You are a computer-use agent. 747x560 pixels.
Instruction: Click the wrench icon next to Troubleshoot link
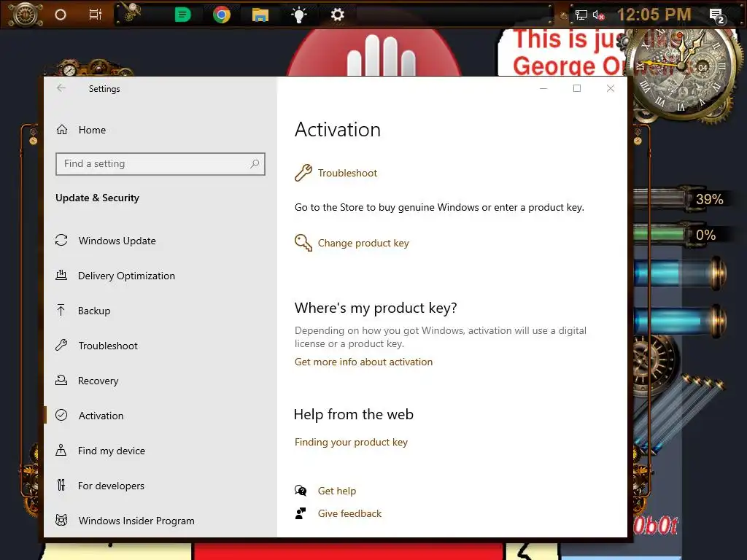(303, 173)
